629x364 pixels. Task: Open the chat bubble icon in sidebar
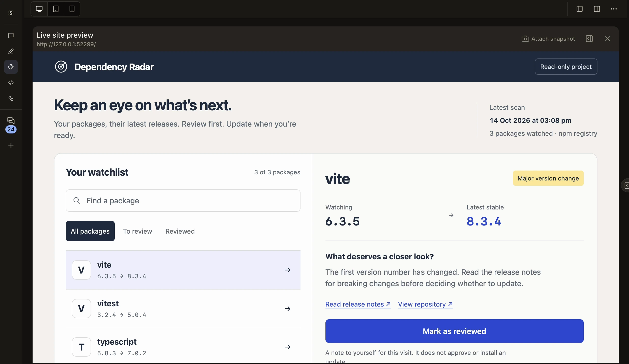coord(11,35)
